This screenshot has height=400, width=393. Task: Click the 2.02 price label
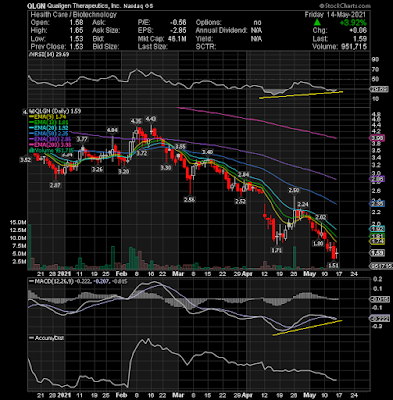[321, 217]
